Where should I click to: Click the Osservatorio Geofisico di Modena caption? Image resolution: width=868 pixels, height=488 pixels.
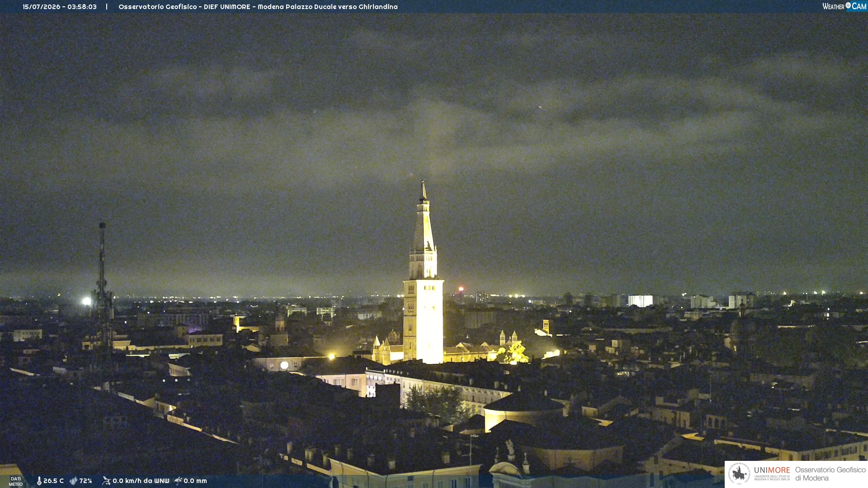[830, 474]
